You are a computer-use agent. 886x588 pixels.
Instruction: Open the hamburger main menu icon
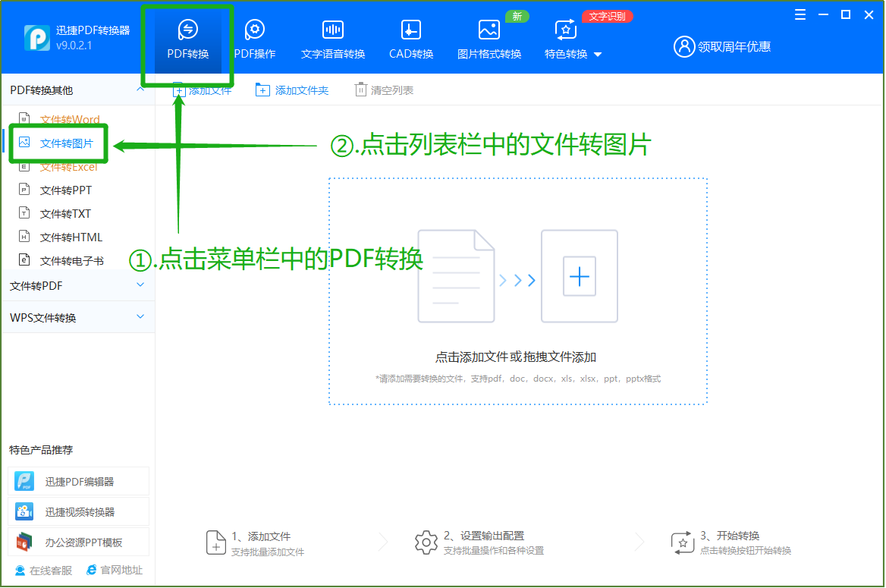800,14
